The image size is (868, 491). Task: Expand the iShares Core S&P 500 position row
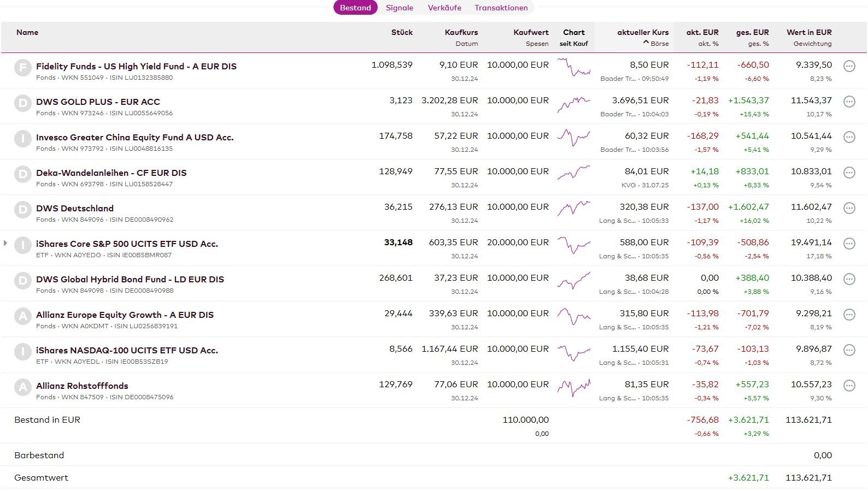[x=5, y=243]
